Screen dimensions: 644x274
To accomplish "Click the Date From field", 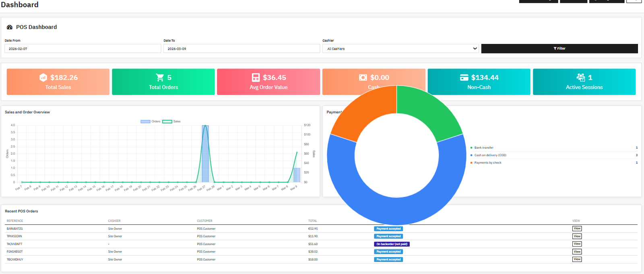I will pyautogui.click(x=83, y=48).
